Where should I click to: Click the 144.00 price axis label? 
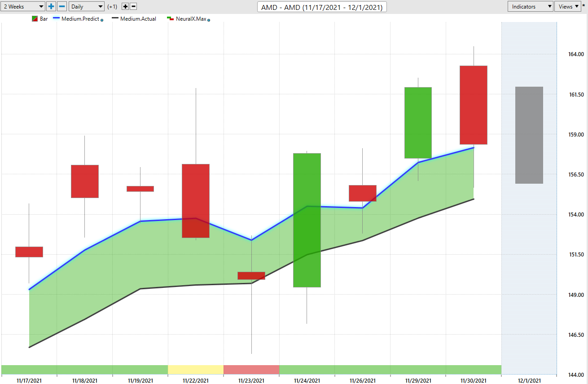(576, 375)
